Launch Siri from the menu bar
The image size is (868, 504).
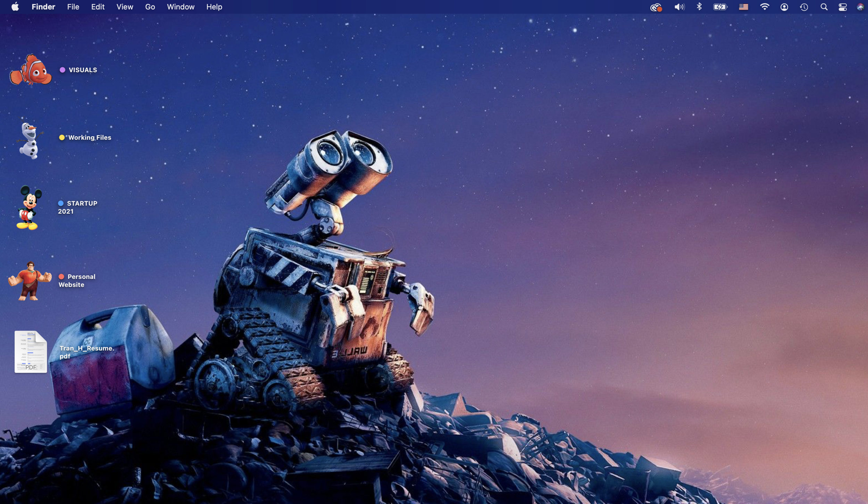[x=860, y=7]
